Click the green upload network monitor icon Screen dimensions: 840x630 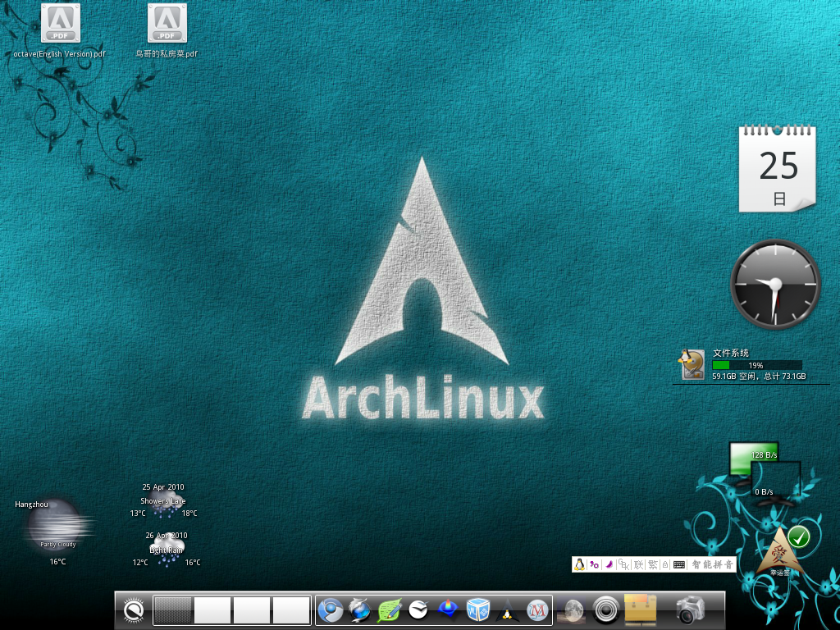pyautogui.click(x=754, y=458)
